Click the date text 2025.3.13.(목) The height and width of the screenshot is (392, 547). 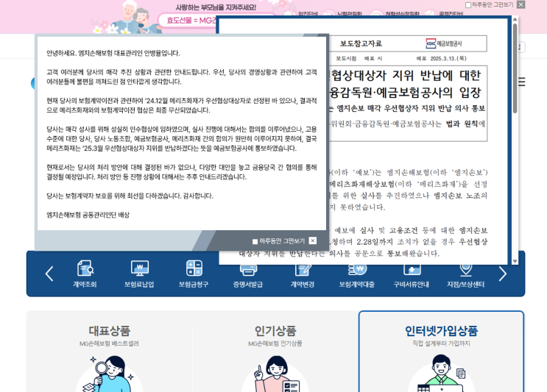coord(448,58)
